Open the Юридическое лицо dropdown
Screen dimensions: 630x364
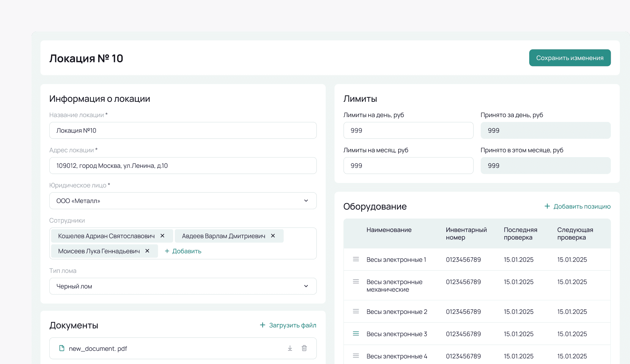click(x=183, y=201)
